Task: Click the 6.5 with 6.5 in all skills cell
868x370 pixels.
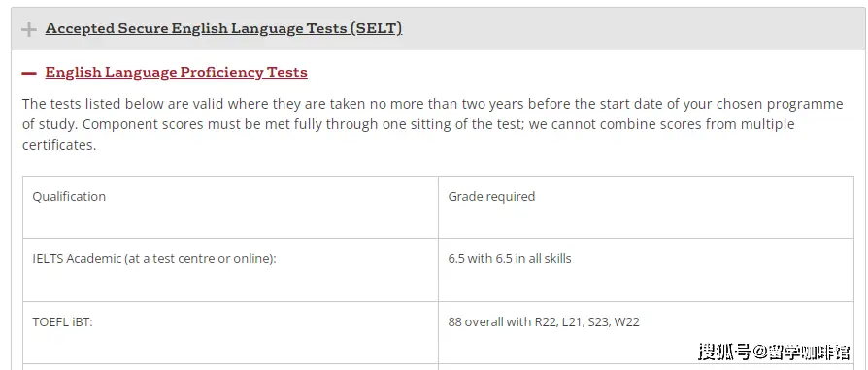Action: [x=646, y=270]
